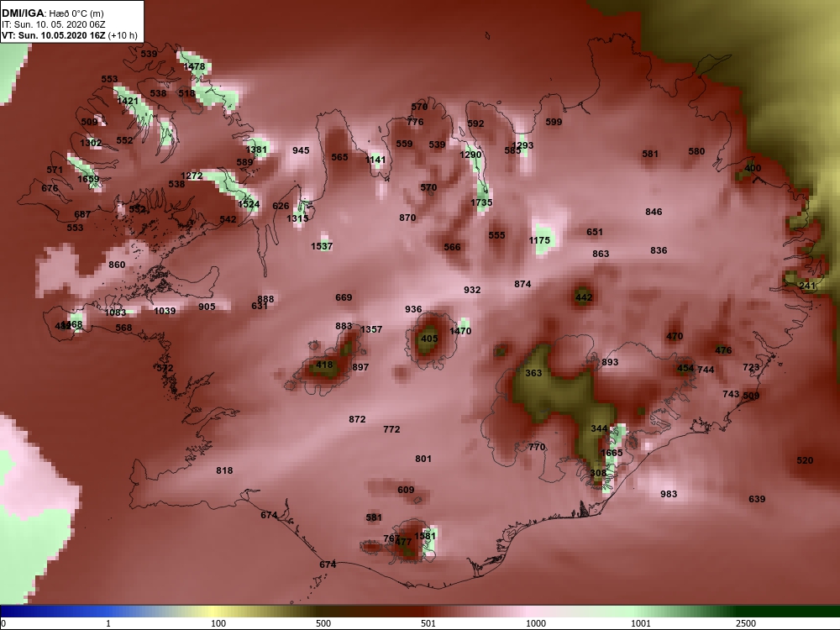Click the 400 value near the east coast
The image size is (840, 630).
[x=753, y=168]
